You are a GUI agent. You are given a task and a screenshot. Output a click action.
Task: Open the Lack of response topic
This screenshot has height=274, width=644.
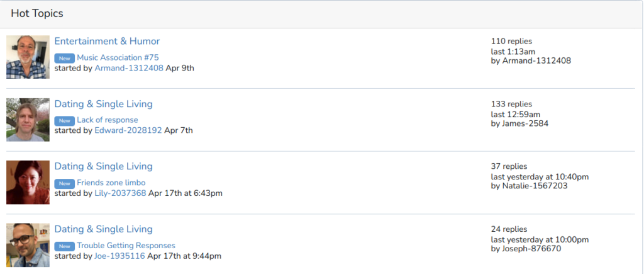pos(108,120)
